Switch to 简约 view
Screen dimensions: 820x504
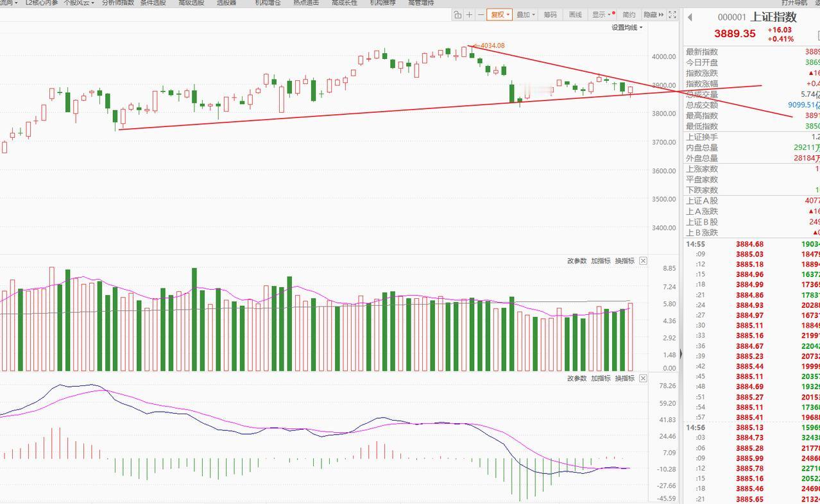click(x=629, y=15)
